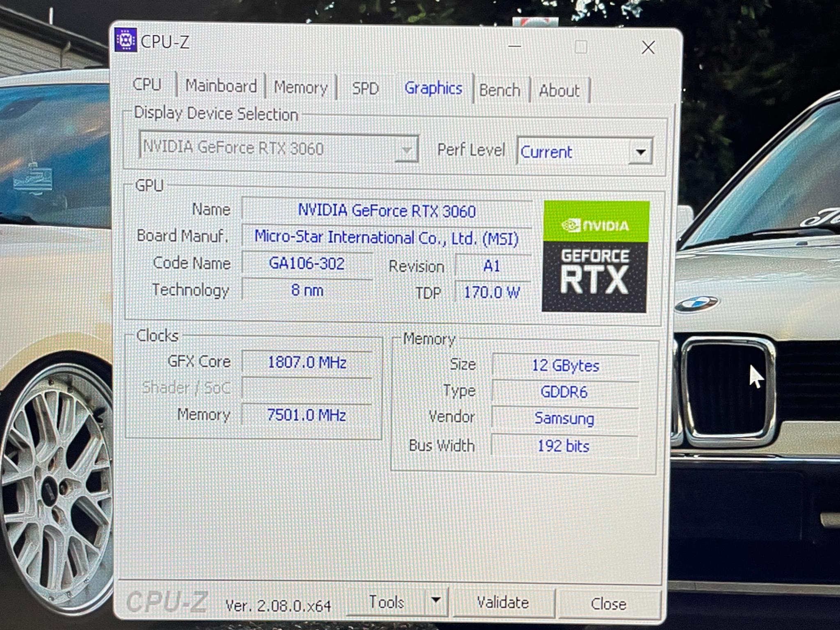This screenshot has width=840, height=630.
Task: Click the NVIDIA GeForce RTX logo image
Action: (x=595, y=257)
